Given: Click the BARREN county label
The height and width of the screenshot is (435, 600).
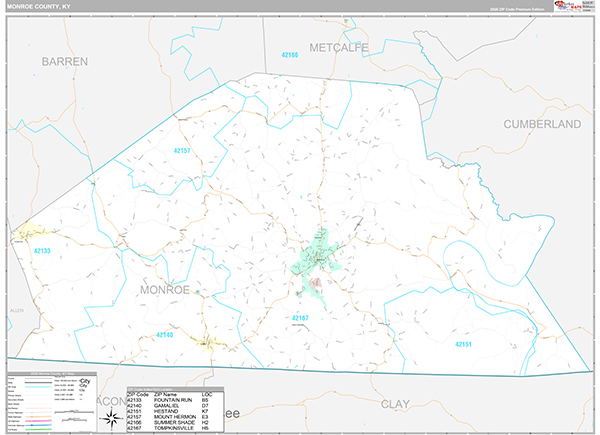Looking at the screenshot, I should [x=65, y=62].
